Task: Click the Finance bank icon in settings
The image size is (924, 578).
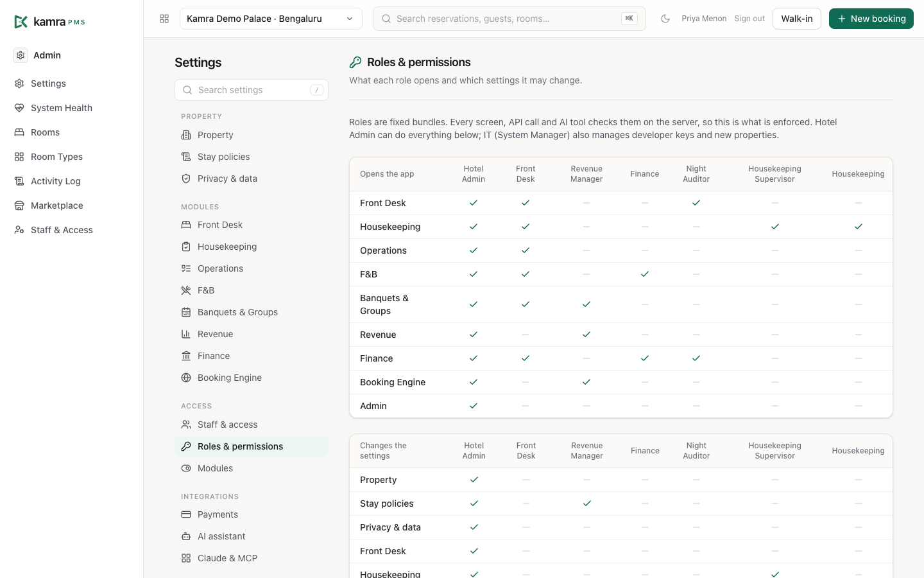Action: [x=186, y=356]
